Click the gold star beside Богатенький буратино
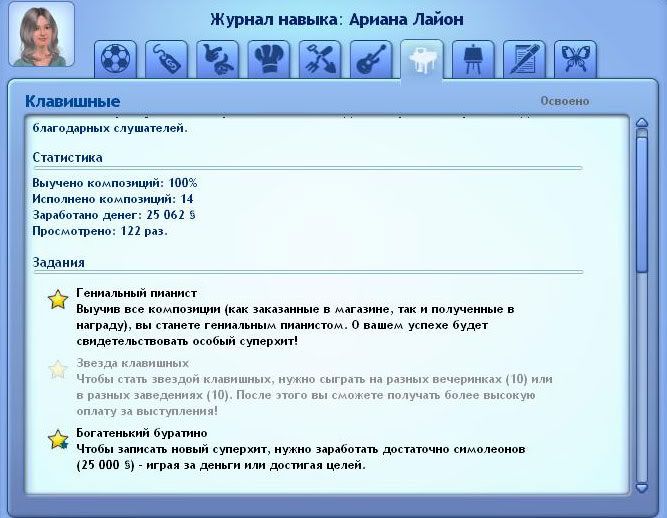 coord(59,439)
